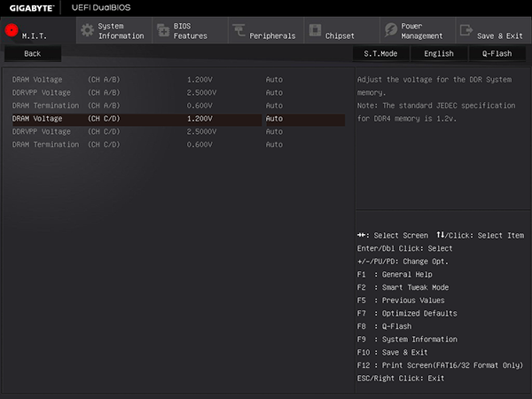The image size is (532, 399).
Task: Click the 1.200V value for CH C/D
Action: pos(199,119)
